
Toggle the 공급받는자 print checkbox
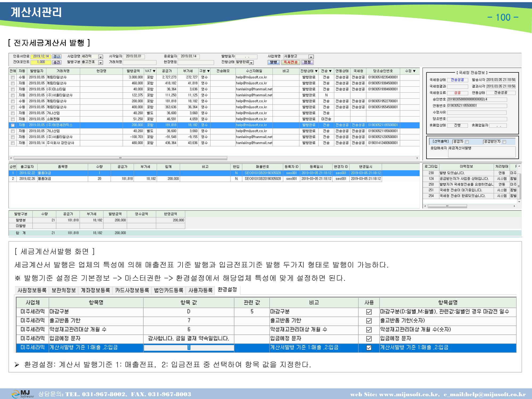coord(504,142)
